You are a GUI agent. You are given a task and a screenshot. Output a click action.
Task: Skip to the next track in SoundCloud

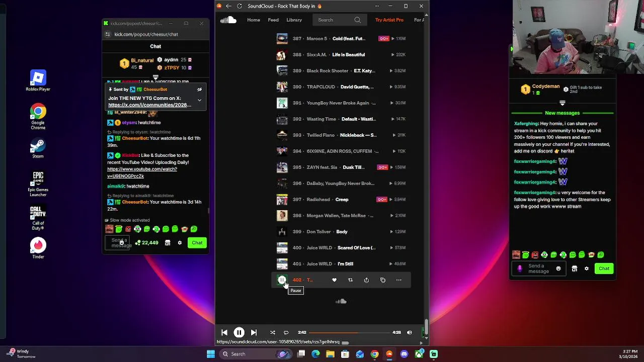pos(254,332)
